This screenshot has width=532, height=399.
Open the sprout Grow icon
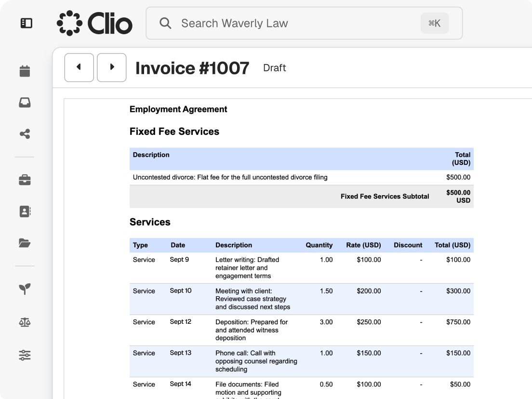[25, 289]
